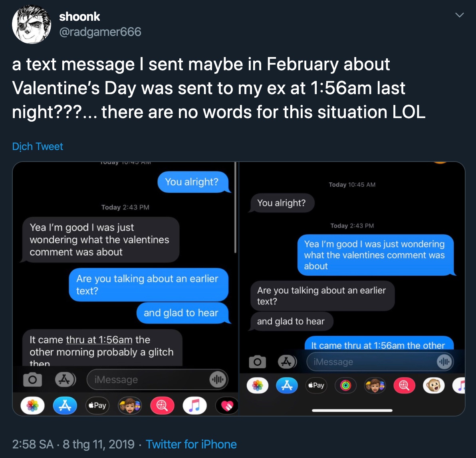Image resolution: width=476 pixels, height=458 pixels.
Task: Open the Music app icon in the left app drawer
Action: point(194,405)
